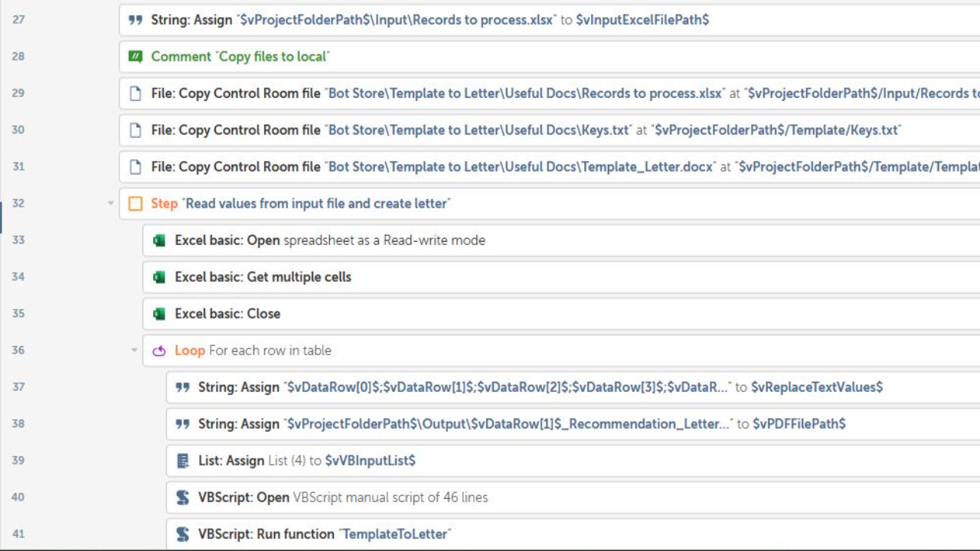Click the Excel icon on the Close action

click(x=159, y=314)
